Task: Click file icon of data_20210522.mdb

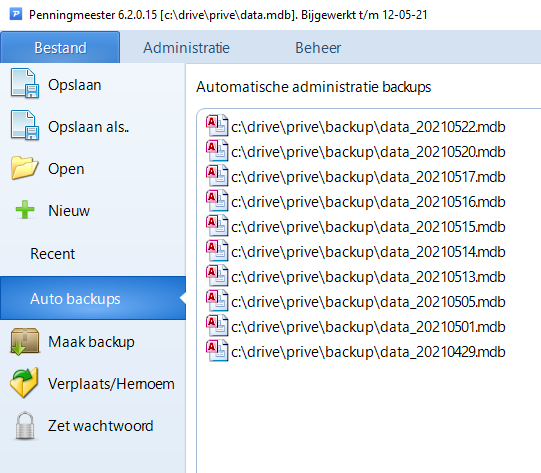Action: click(217, 125)
